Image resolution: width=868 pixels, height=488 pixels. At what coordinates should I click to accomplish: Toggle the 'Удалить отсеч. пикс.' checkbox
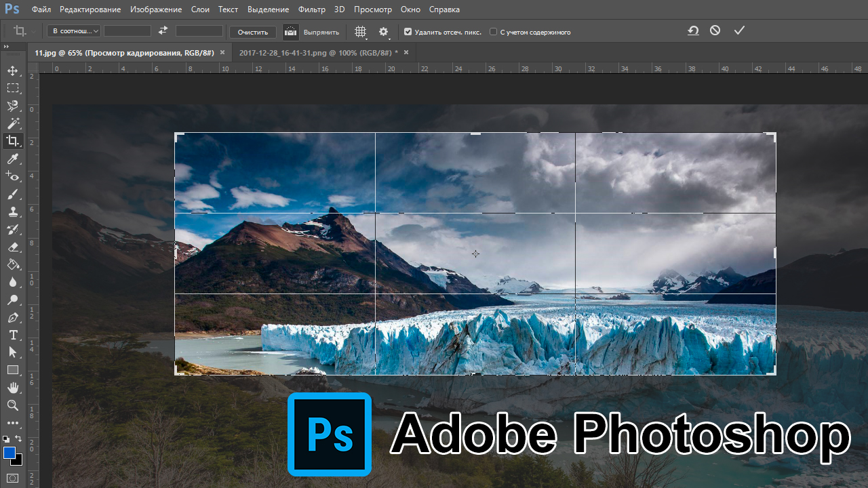(408, 32)
